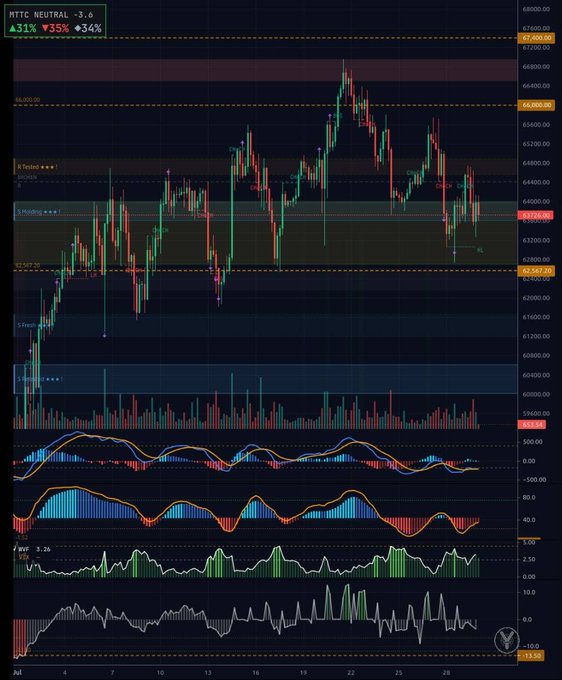
Task: Click the red 63726.00 current price tag
Action: click(536, 215)
